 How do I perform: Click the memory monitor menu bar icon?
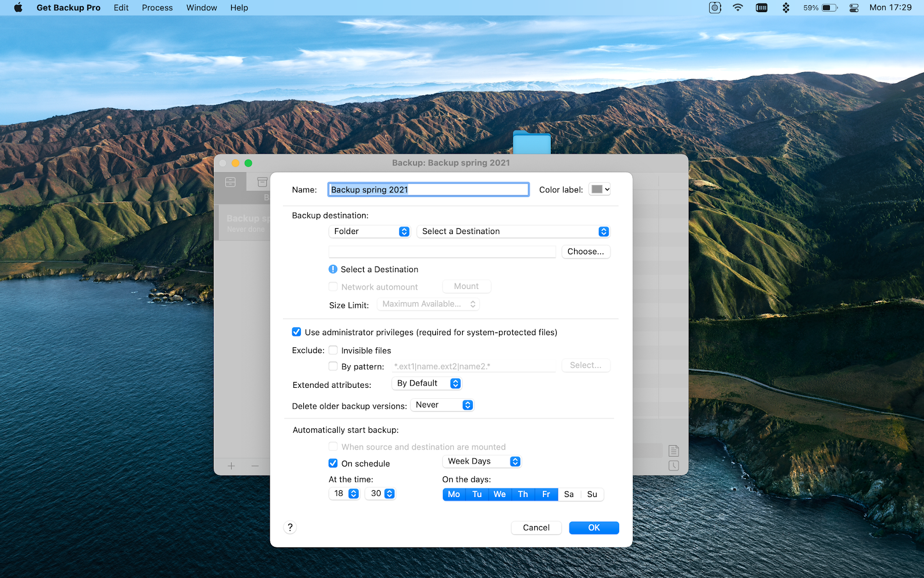762,8
